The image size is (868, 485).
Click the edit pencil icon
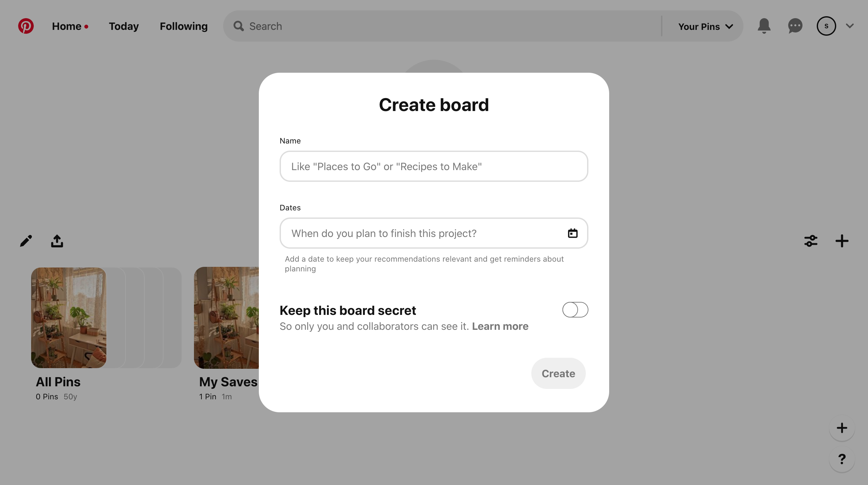coord(26,241)
